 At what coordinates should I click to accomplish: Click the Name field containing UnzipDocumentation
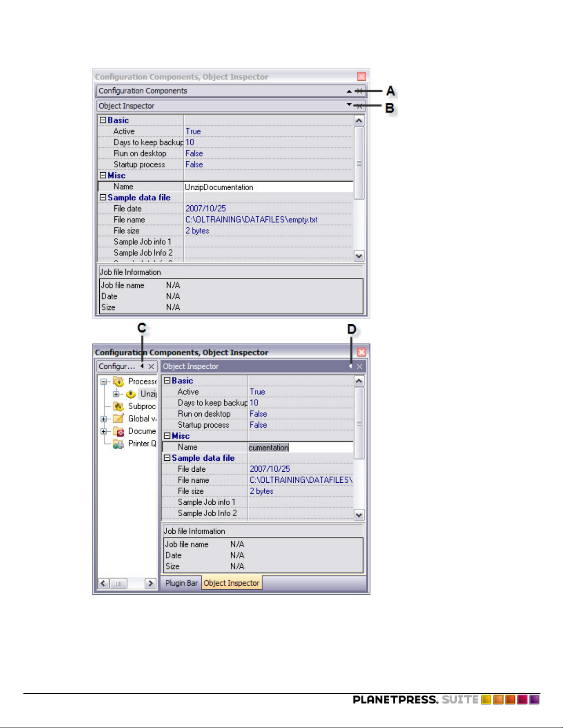(x=268, y=187)
